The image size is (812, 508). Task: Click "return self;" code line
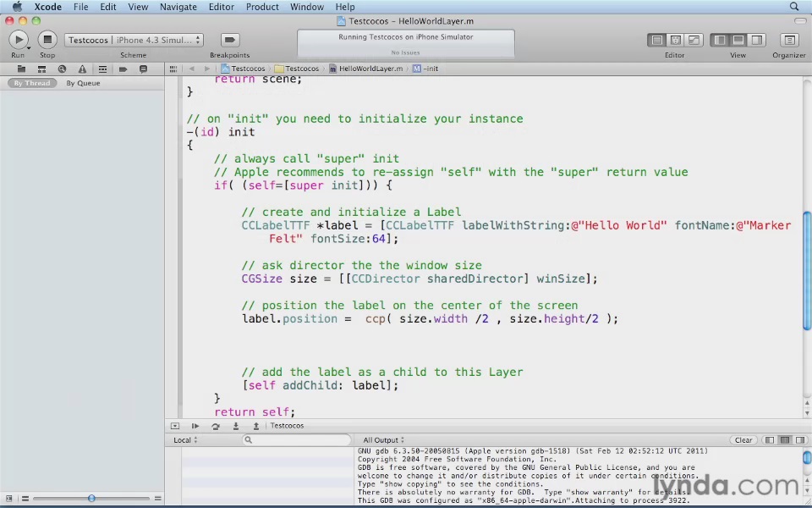tap(255, 412)
